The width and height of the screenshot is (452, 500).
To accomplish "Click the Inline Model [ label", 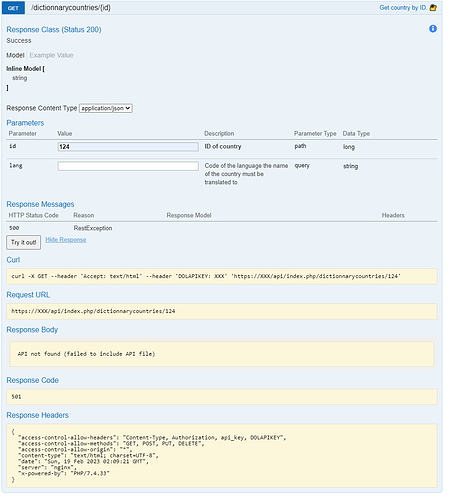I will 25,69.
